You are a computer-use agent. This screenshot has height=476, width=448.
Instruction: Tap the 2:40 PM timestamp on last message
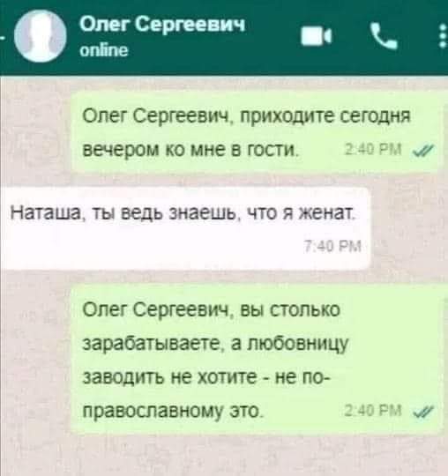[373, 411]
